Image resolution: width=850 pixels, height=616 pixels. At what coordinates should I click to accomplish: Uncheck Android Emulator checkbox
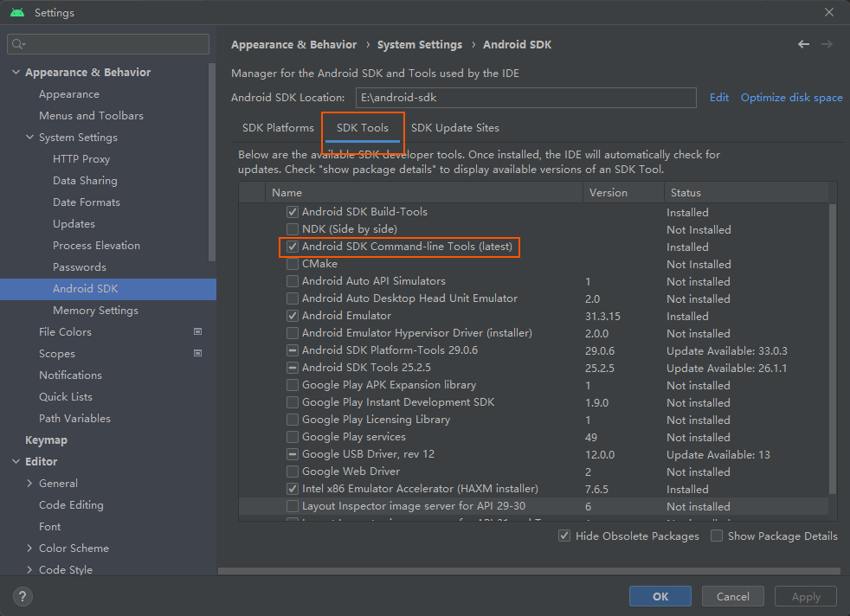pyautogui.click(x=293, y=316)
